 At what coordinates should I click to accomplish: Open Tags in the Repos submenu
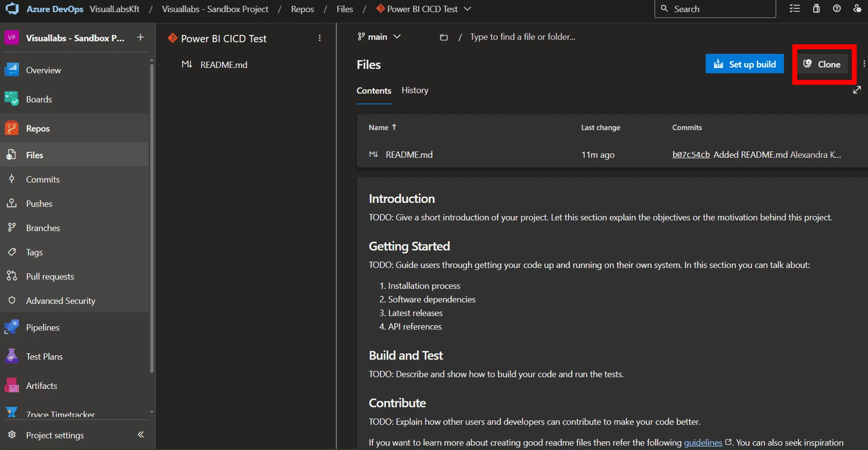[x=75, y=252]
